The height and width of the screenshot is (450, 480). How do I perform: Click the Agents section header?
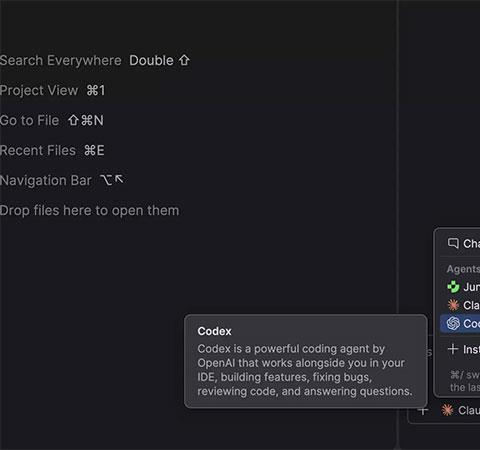click(463, 269)
